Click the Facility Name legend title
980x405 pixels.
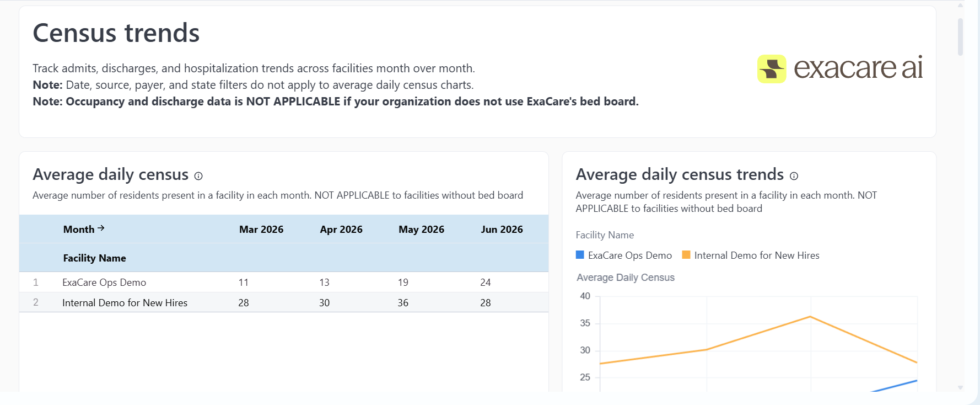tap(605, 235)
